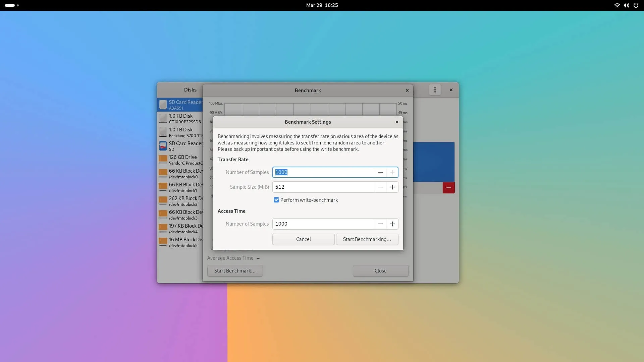Decrease Sample Size MiB value
The height and width of the screenshot is (362, 644).
(x=380, y=187)
